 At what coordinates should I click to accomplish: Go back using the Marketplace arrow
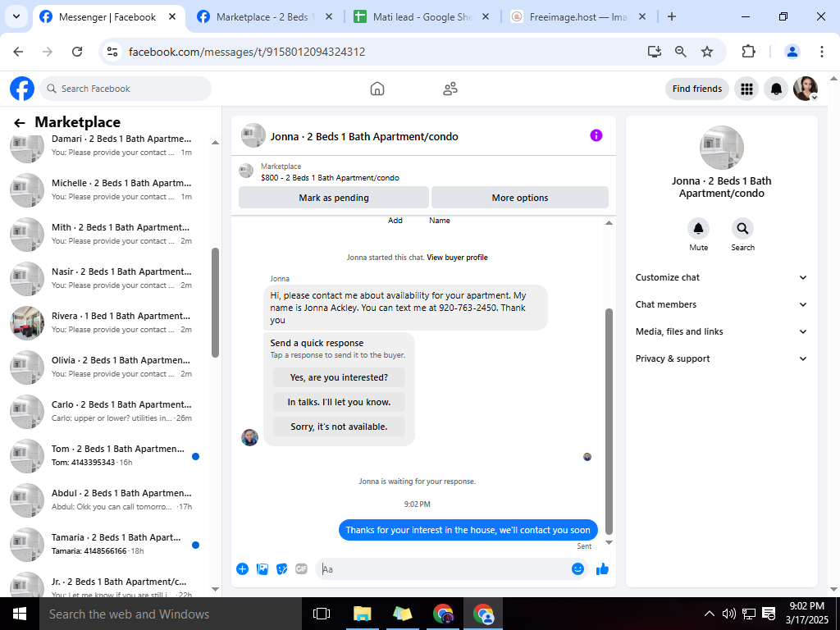point(20,123)
